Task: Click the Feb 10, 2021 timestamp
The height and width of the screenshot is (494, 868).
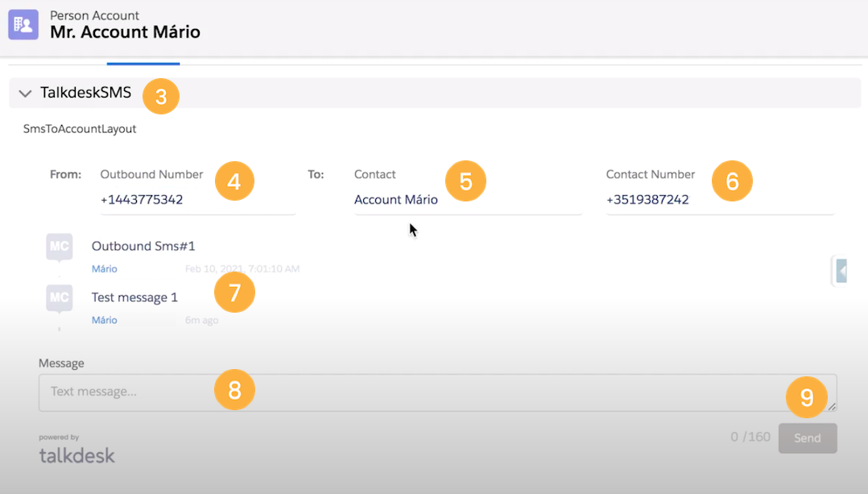Action: (242, 268)
